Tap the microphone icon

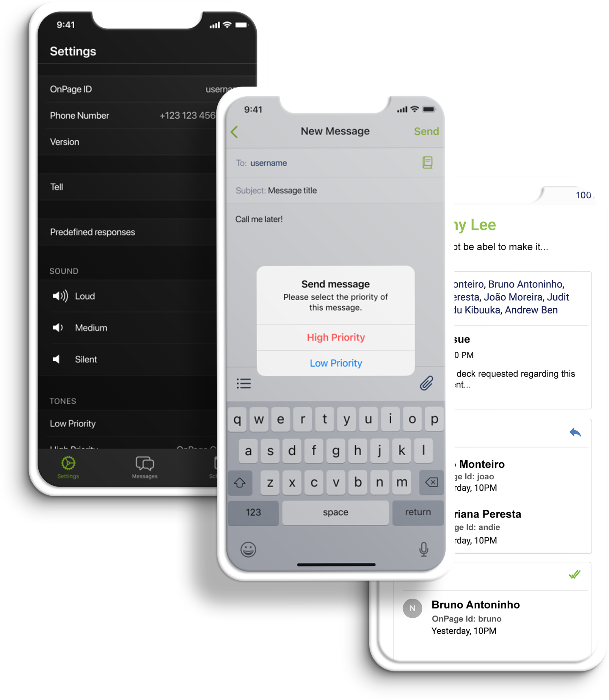click(424, 549)
